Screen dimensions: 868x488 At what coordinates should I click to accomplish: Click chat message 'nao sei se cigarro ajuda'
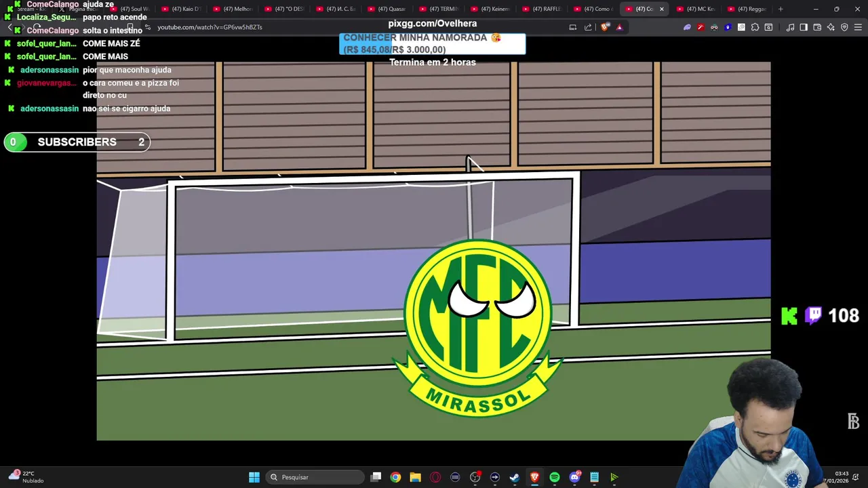[126, 108]
